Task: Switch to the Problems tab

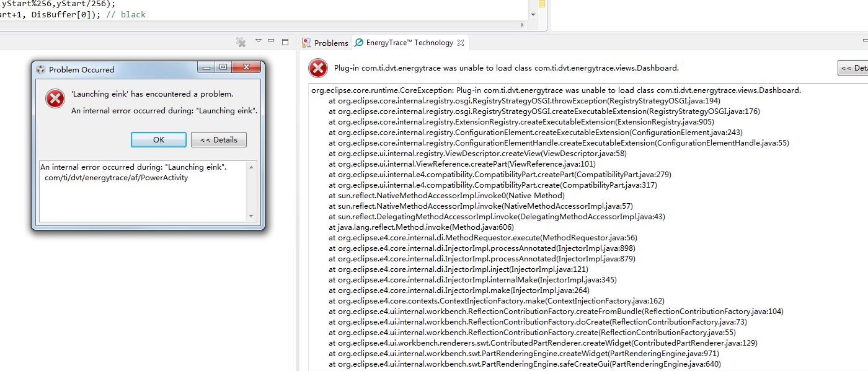Action: [x=331, y=43]
